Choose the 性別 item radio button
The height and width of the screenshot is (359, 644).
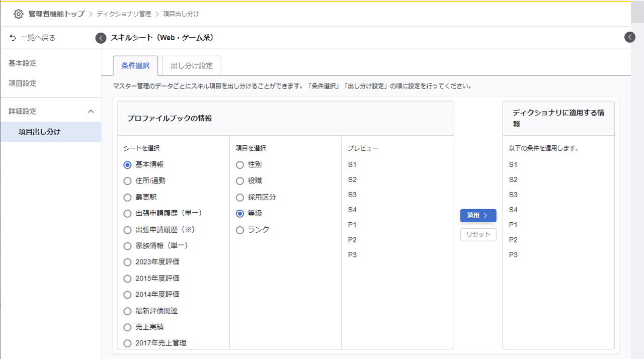[240, 164]
